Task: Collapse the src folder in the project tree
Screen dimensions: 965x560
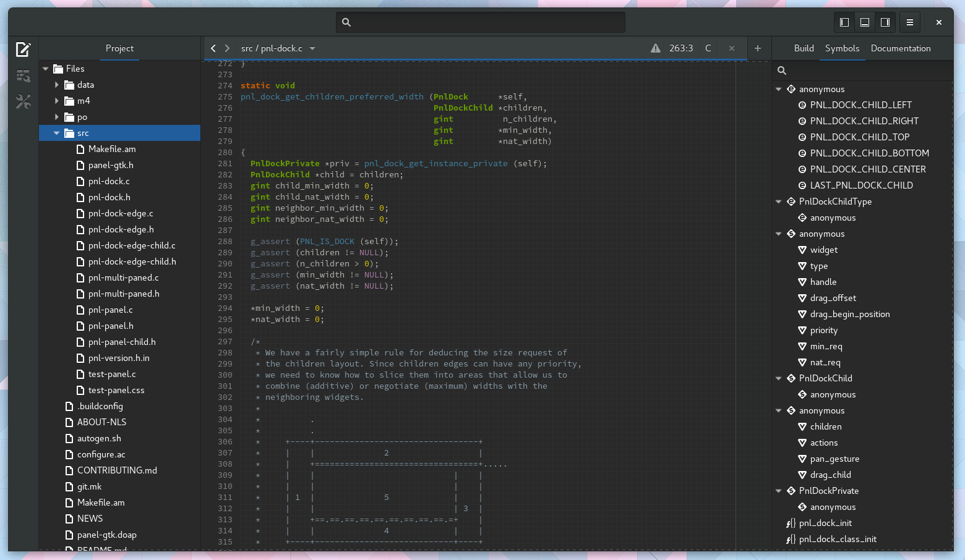Action: (56, 133)
